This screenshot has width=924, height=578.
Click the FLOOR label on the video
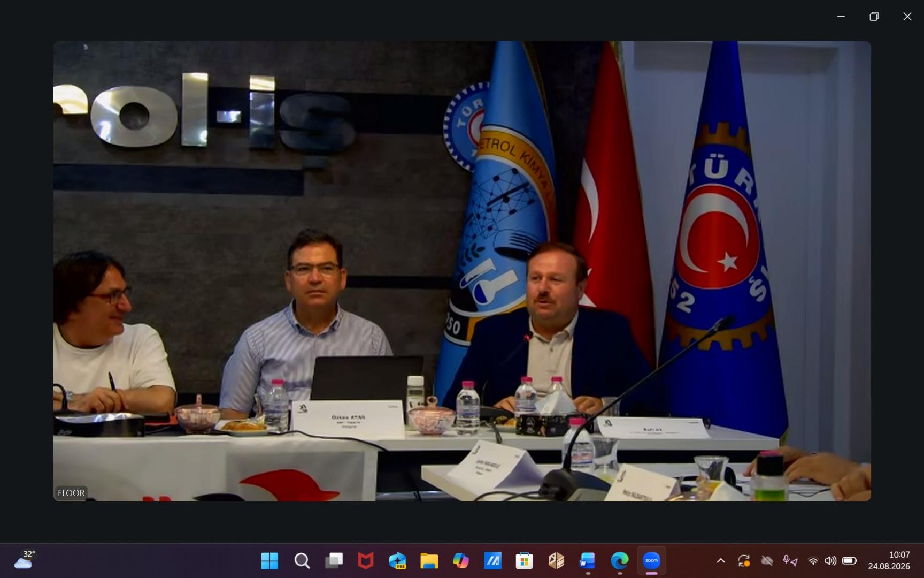(x=71, y=493)
